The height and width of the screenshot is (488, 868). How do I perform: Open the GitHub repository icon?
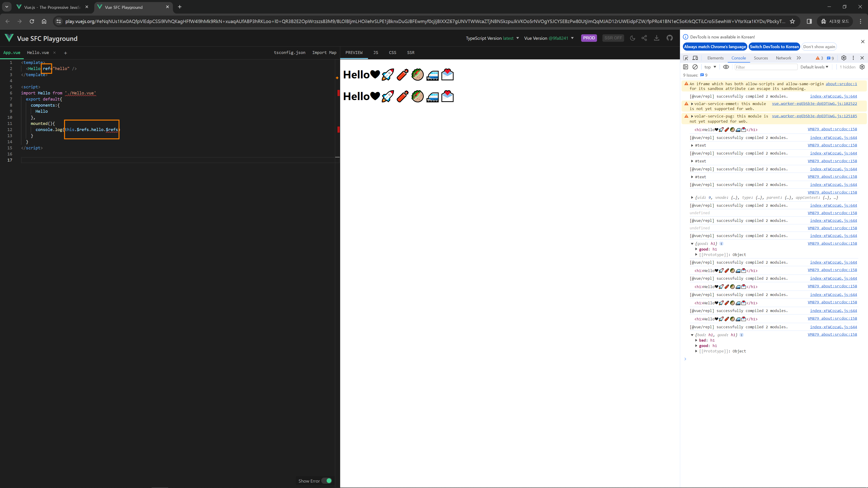pos(670,38)
